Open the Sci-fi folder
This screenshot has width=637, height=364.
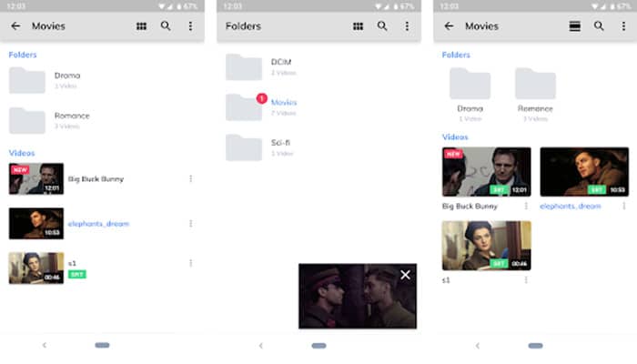(244, 147)
